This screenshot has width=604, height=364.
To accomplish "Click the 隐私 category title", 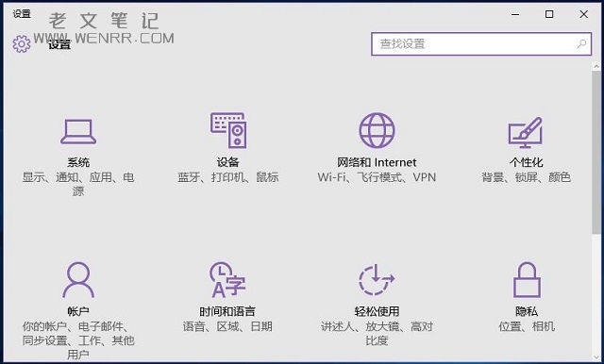I will click(527, 311).
